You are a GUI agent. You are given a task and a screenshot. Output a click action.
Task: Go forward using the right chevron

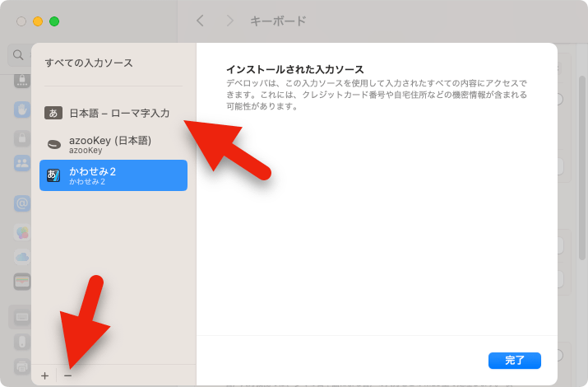[229, 21]
